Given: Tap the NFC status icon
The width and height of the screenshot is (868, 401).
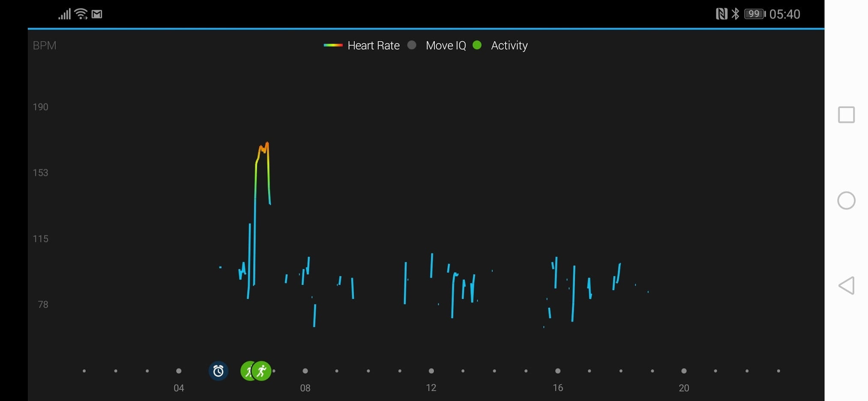Looking at the screenshot, I should 721,14.
